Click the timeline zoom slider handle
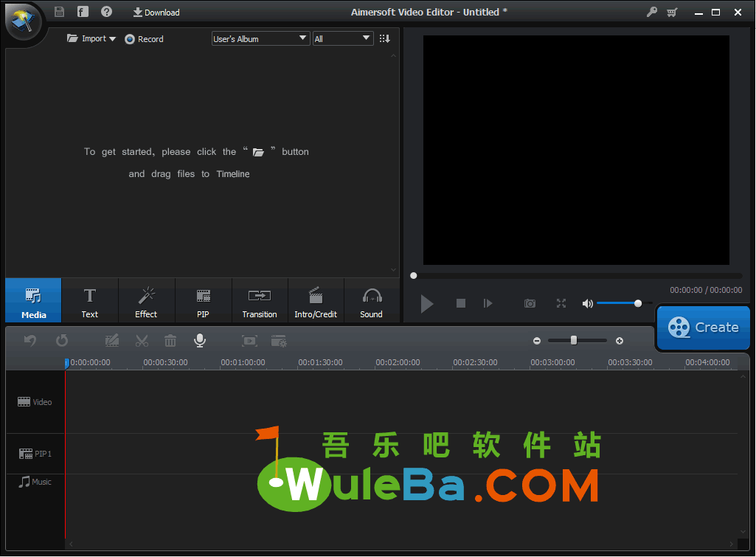This screenshot has height=557, width=756. [x=574, y=340]
